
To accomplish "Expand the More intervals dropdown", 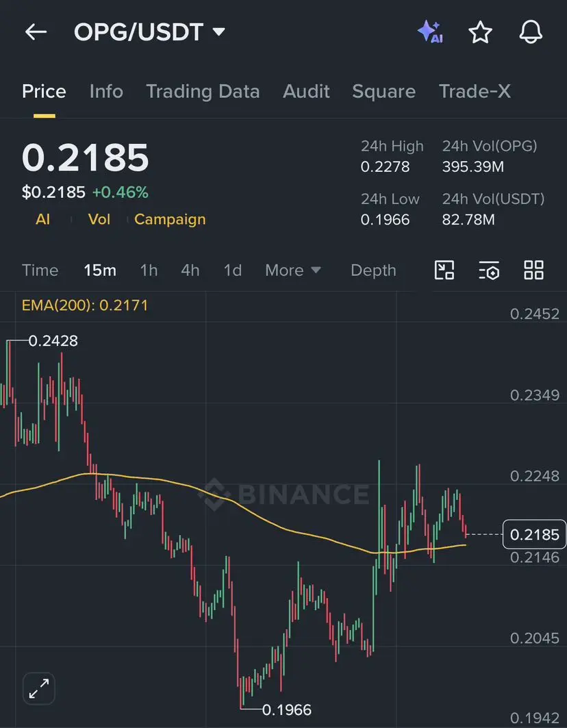I will 293,271.
